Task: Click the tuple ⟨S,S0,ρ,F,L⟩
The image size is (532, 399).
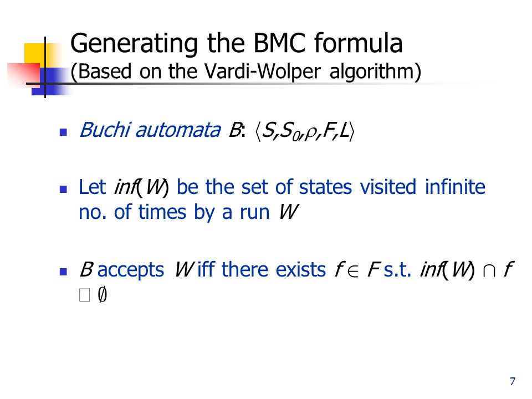Action: tap(304, 131)
